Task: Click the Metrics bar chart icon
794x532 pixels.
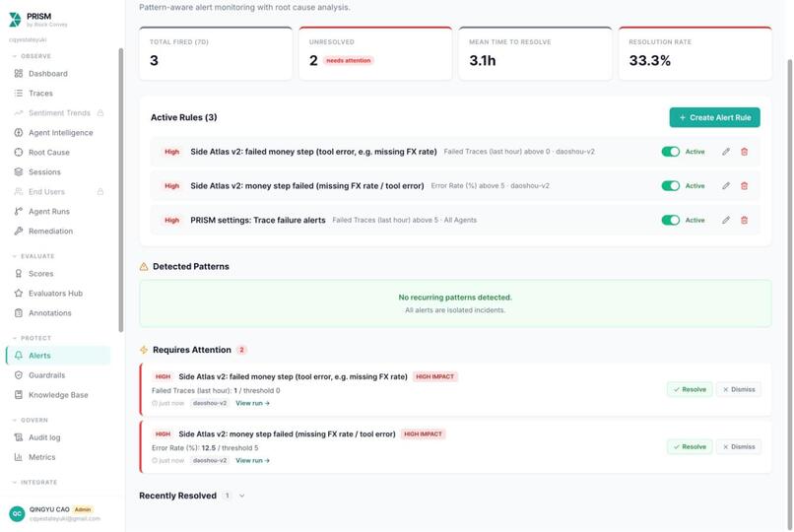Action: tap(19, 457)
